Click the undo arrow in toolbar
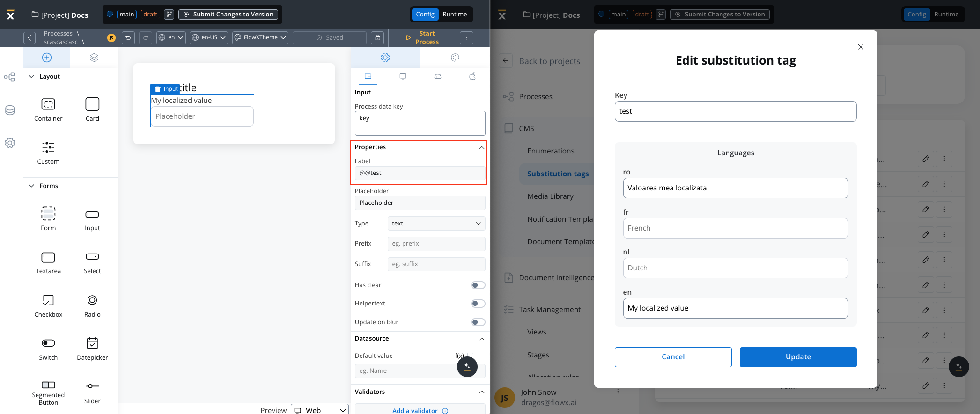 (128, 37)
